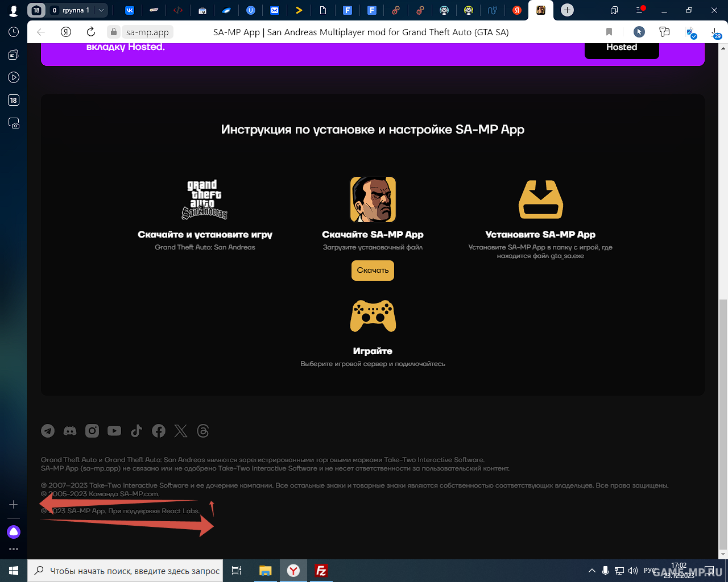This screenshot has height=582, width=728.
Task: Click the microphone tray icon
Action: (606, 571)
